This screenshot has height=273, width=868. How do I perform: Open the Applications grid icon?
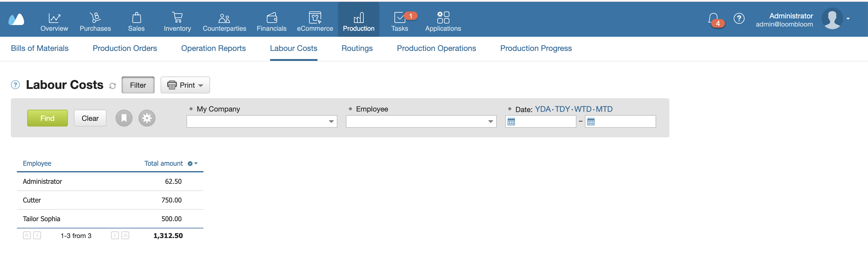coord(443,17)
